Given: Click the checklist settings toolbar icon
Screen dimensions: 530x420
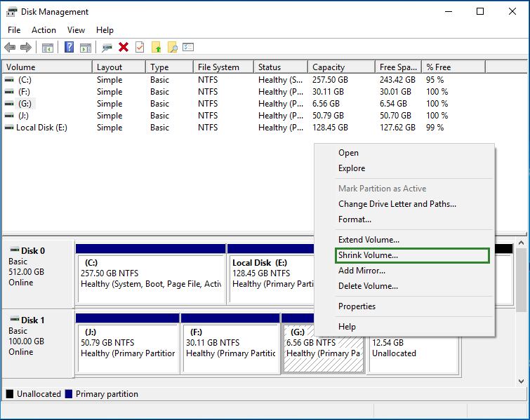Looking at the screenshot, I should 188,47.
